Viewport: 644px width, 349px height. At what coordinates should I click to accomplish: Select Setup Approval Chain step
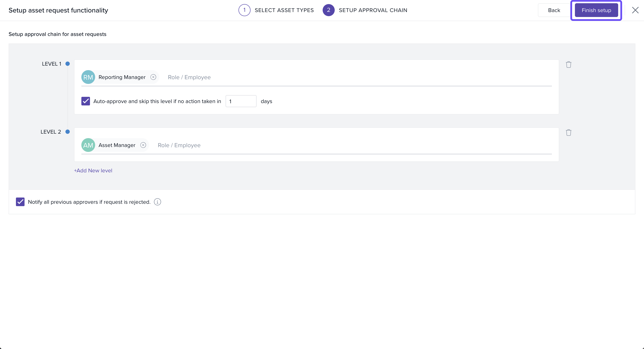coord(373,10)
